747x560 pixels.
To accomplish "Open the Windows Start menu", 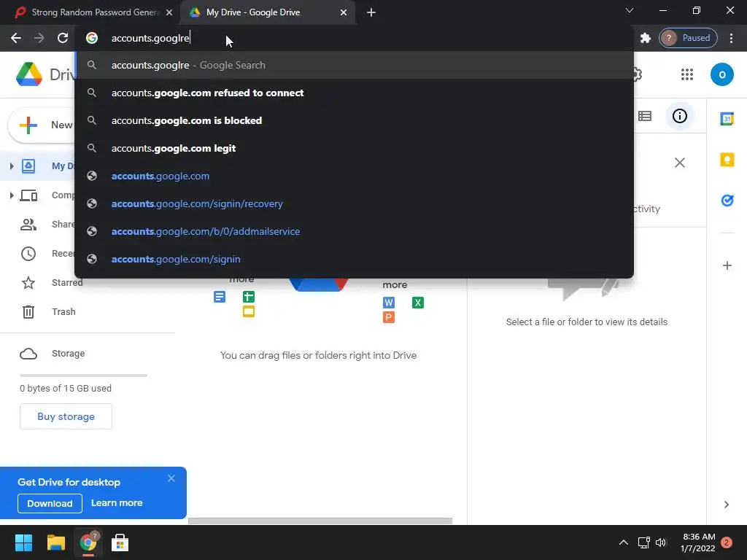I will pyautogui.click(x=23, y=542).
